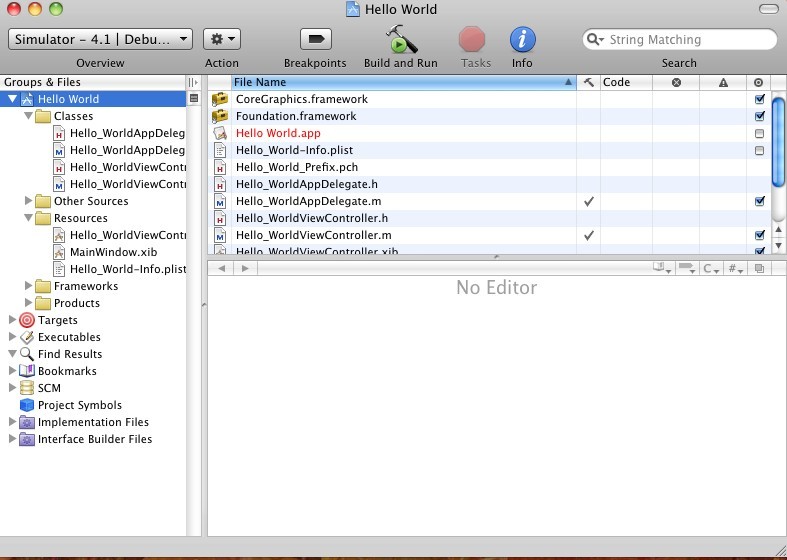
Task: Select Hello_WorldAppDelegate.h in file list
Action: (x=307, y=184)
